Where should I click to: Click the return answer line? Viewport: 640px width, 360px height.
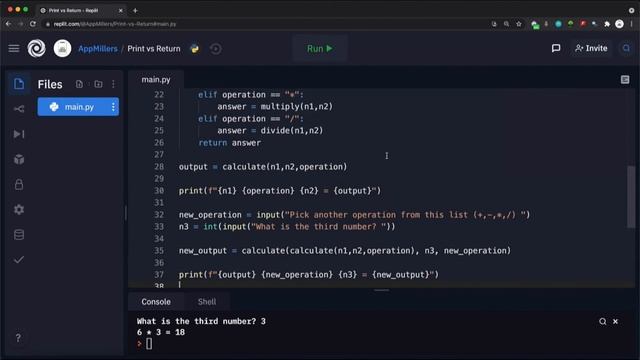(229, 142)
